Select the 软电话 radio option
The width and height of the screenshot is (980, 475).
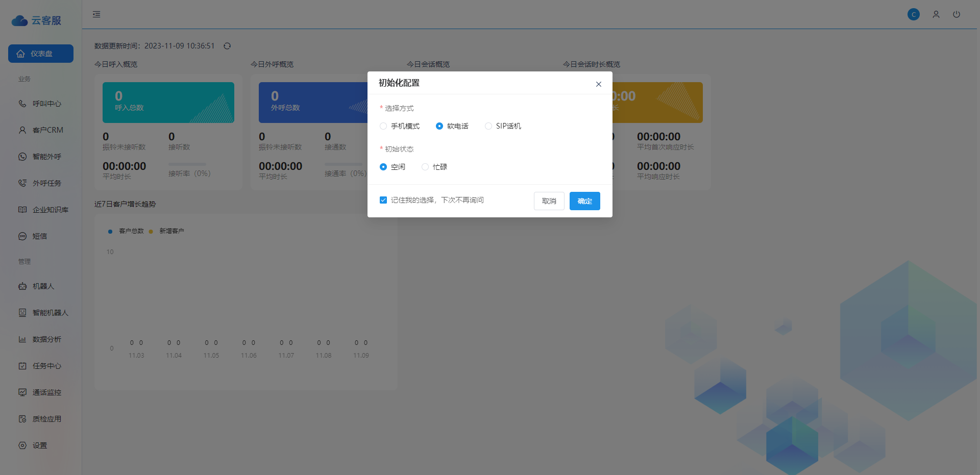tap(439, 126)
